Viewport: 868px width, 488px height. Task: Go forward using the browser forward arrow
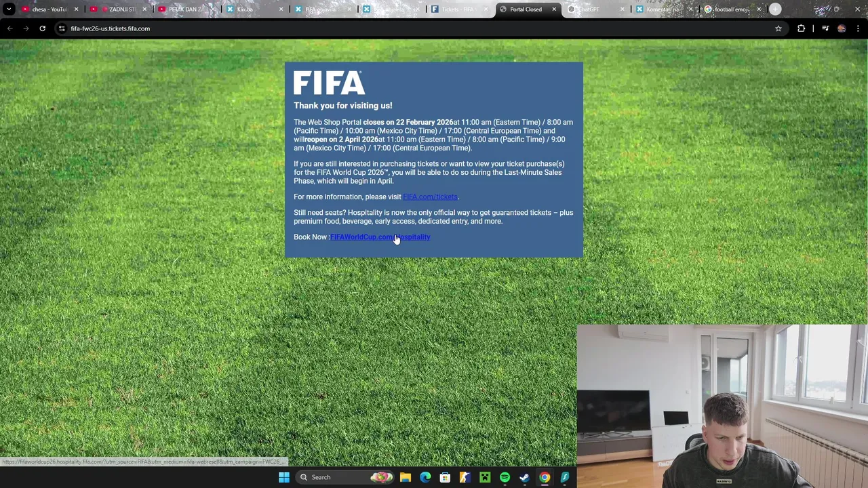[26, 28]
